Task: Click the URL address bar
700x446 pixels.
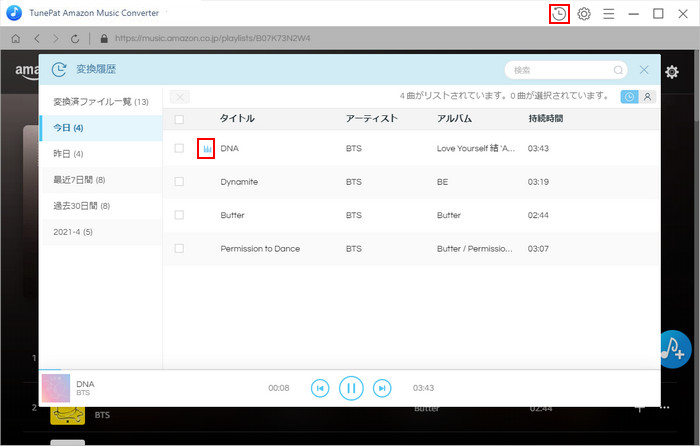Action: coord(212,38)
